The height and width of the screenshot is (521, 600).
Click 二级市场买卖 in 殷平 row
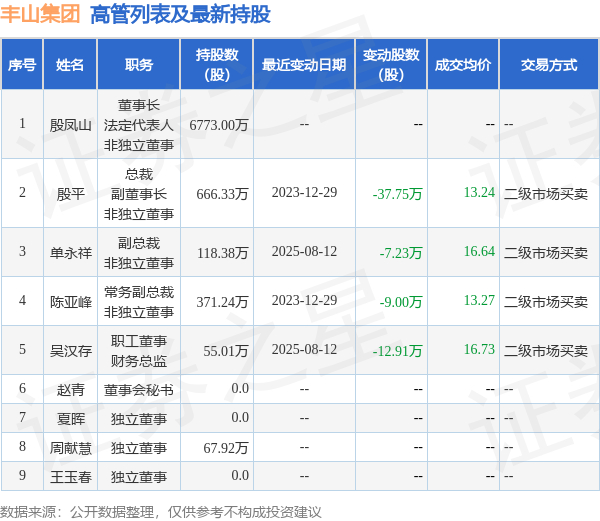(x=546, y=194)
